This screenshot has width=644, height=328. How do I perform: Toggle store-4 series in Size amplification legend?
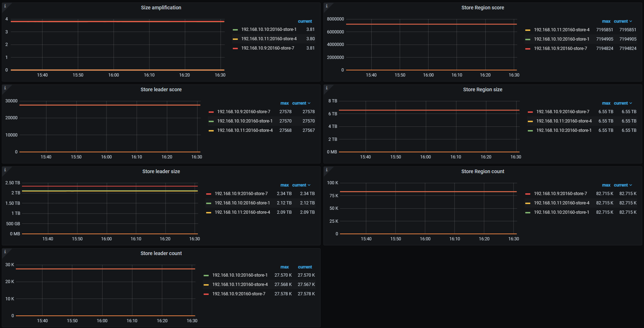click(x=269, y=39)
